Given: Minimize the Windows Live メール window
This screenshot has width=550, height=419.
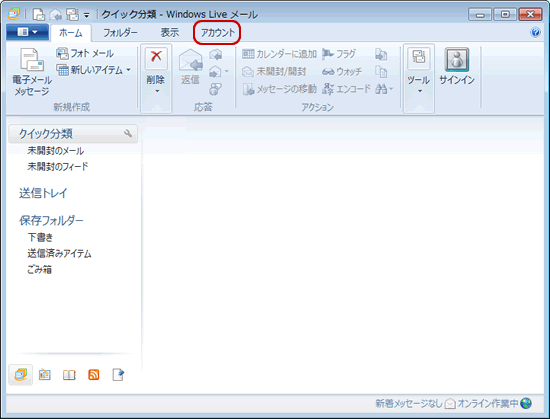Looking at the screenshot, I should pos(480,15).
